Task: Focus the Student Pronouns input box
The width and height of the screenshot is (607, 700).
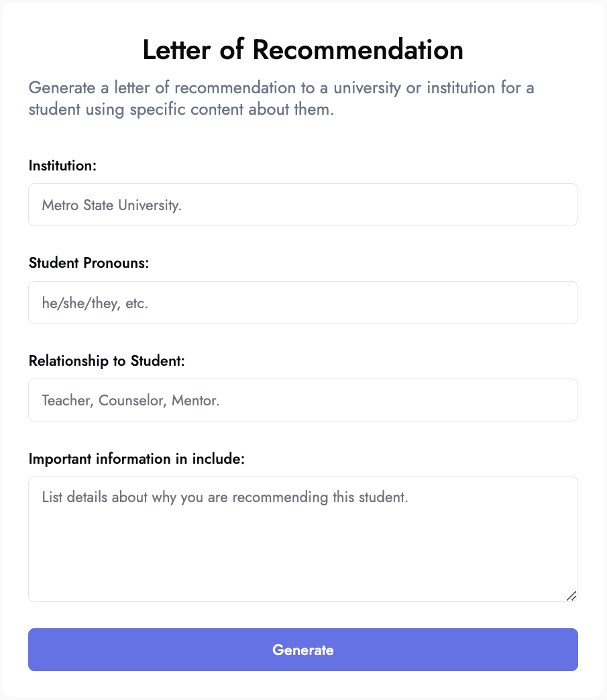Action: tap(303, 303)
